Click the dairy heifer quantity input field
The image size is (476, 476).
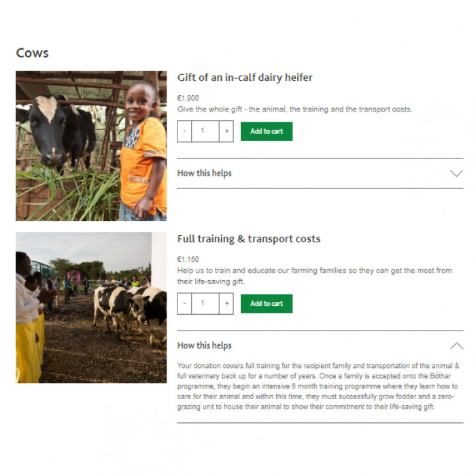[x=205, y=131]
